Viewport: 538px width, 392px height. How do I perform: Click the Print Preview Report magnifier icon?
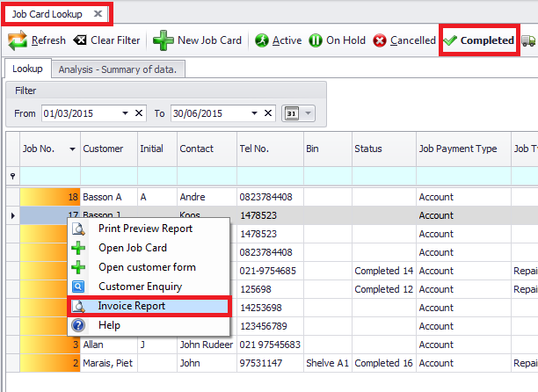pos(78,229)
